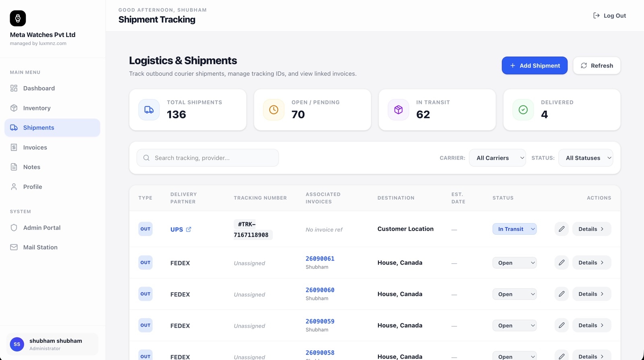Edit the UPS shipment with pencil icon
The image size is (644, 360).
561,229
